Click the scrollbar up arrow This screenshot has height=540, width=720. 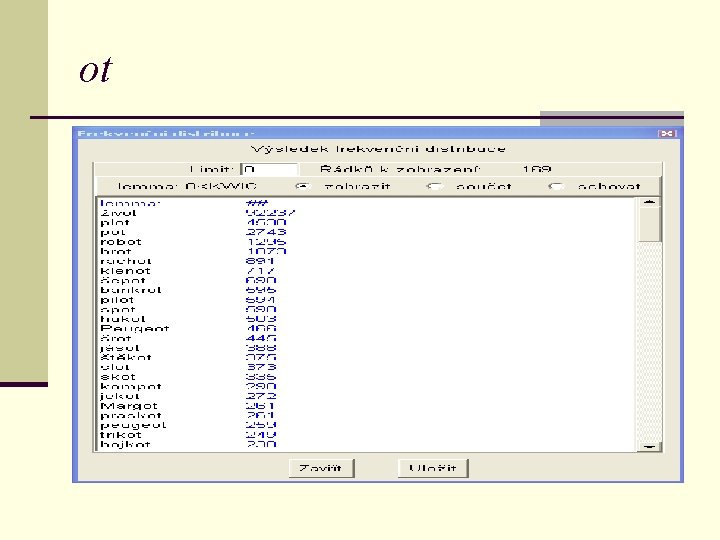649,202
